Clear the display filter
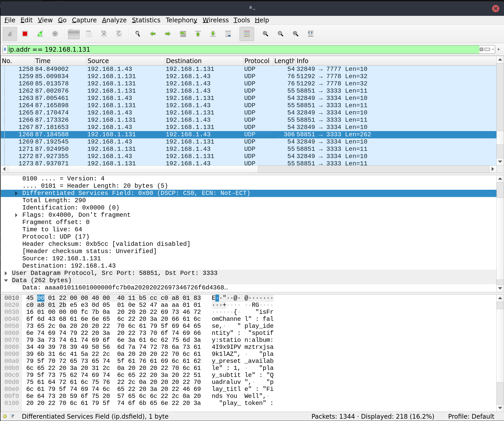The height and width of the screenshot is (421, 504). pos(481,49)
